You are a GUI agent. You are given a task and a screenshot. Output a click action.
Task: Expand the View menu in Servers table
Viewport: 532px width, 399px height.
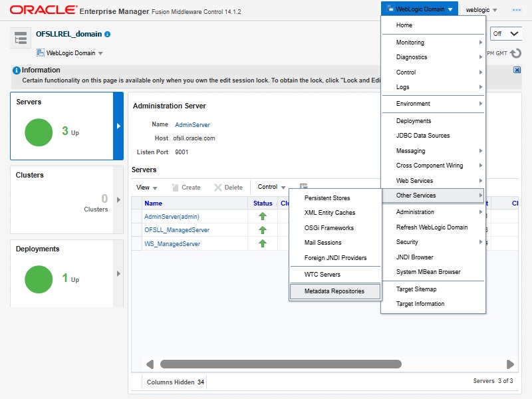click(x=147, y=188)
